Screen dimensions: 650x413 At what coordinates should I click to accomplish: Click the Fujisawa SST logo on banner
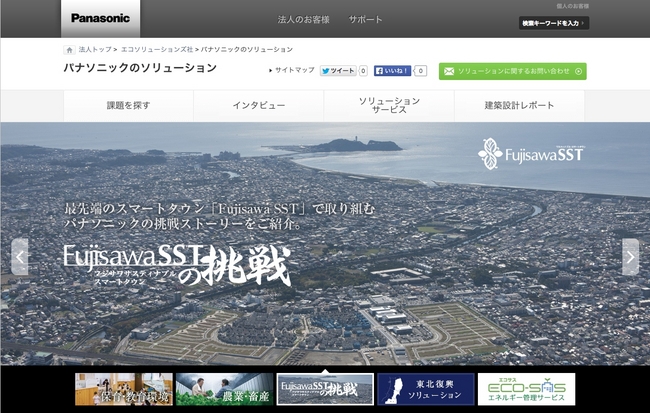(532, 155)
